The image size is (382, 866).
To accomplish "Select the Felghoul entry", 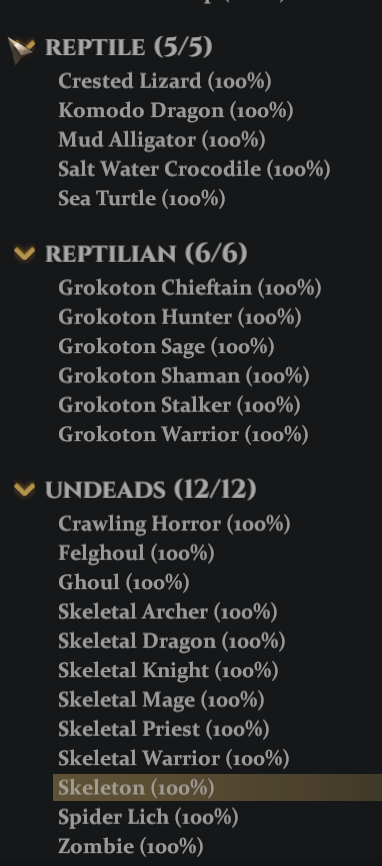I will pos(136,553).
